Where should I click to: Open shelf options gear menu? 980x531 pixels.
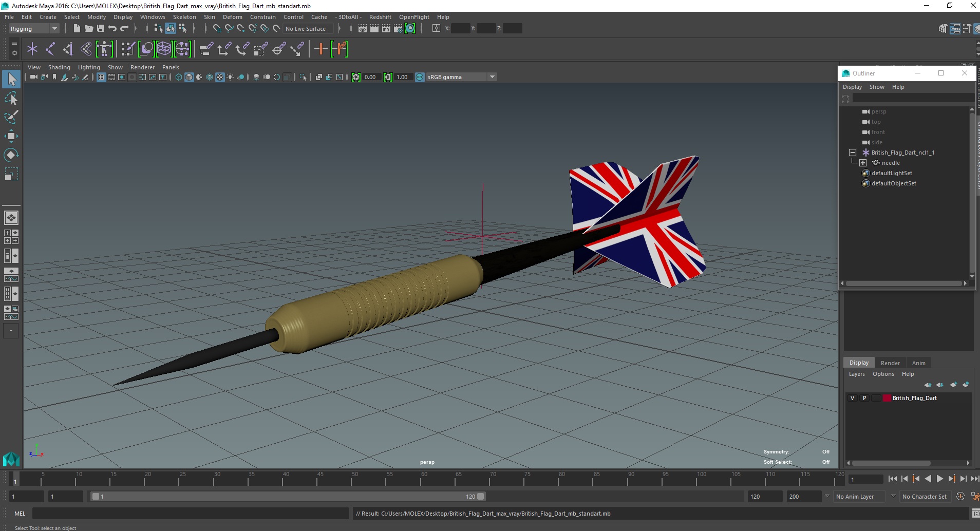(14, 53)
